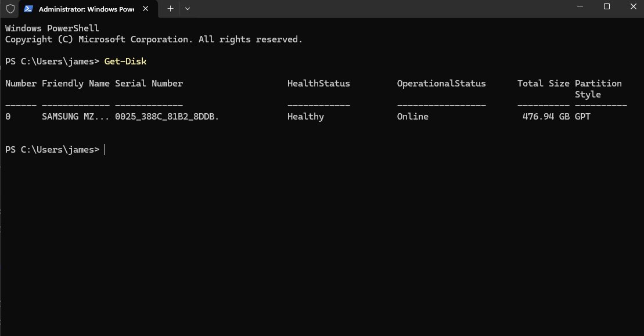The width and height of the screenshot is (644, 336).
Task: Click serial number 0025_388C_81B2_8DDB.
Action: [167, 117]
